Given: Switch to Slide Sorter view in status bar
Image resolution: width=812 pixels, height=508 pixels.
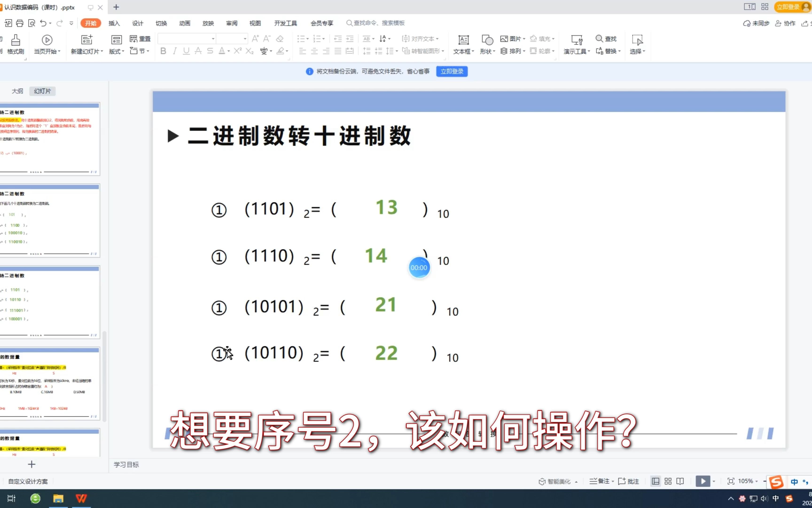Looking at the screenshot, I should (668, 481).
